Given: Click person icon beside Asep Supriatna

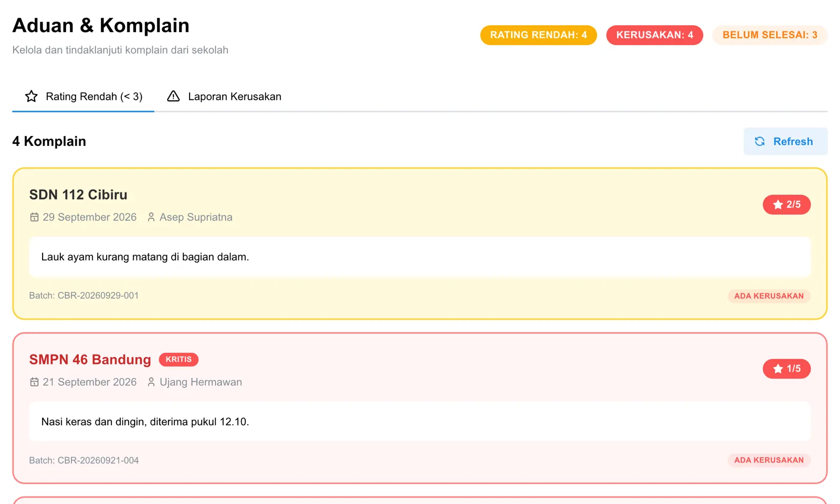Looking at the screenshot, I should tap(151, 217).
